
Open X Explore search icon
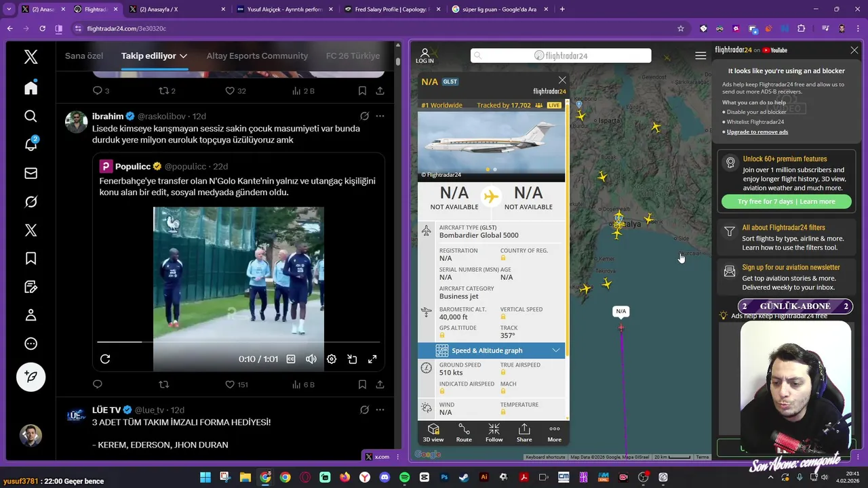(x=31, y=117)
